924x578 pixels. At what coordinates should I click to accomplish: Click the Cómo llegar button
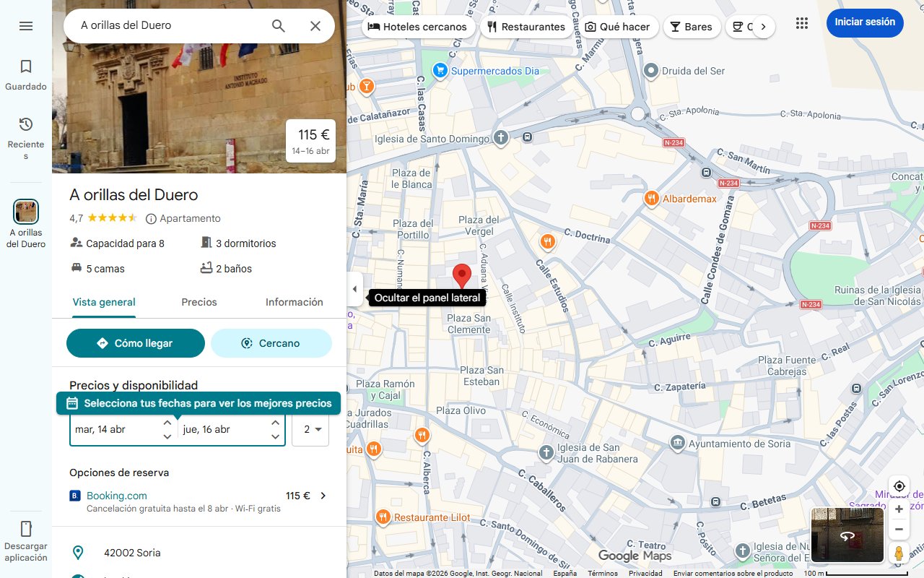click(x=136, y=343)
